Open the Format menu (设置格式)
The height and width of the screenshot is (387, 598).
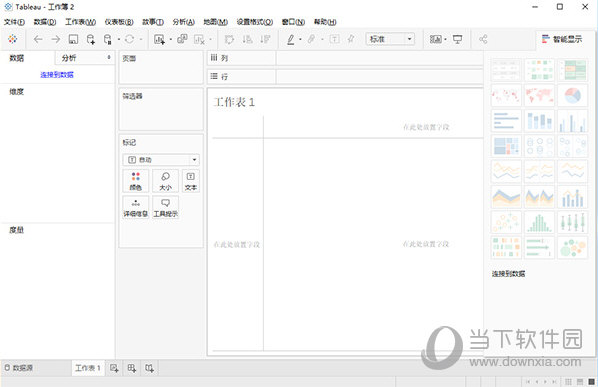pyautogui.click(x=255, y=22)
